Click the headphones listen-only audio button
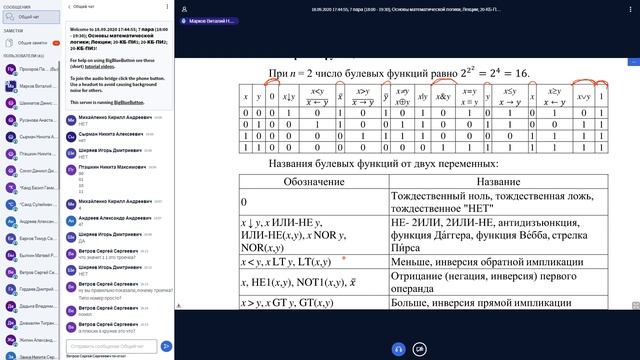This screenshot has width=640, height=360. 398,349
